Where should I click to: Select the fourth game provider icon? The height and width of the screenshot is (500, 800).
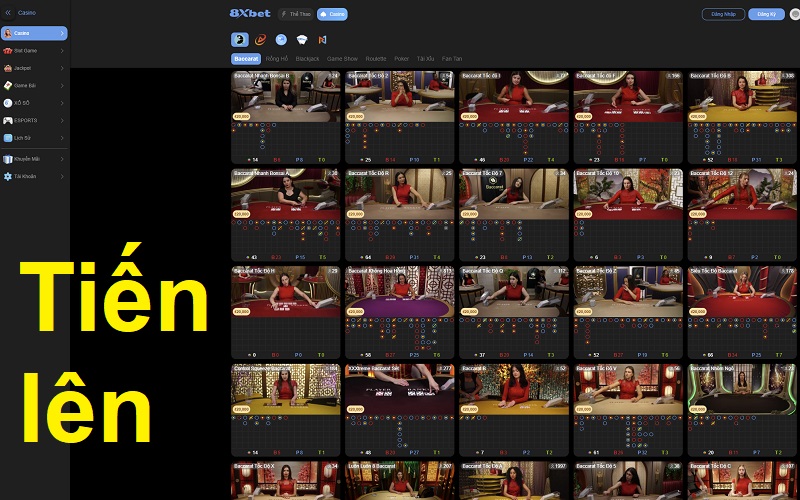pos(302,39)
